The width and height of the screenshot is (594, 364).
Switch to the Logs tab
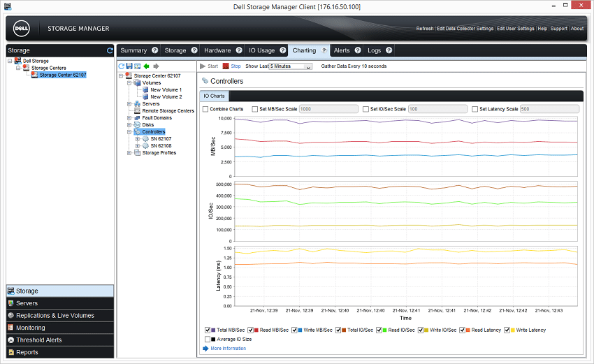pos(375,50)
